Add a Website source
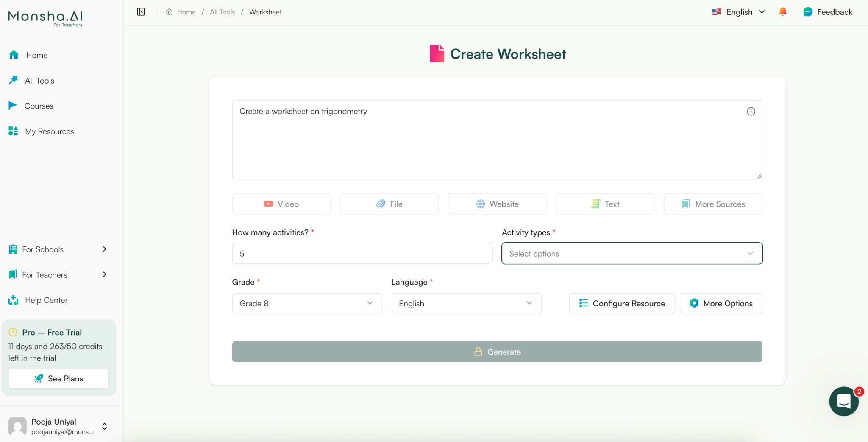 click(x=497, y=204)
